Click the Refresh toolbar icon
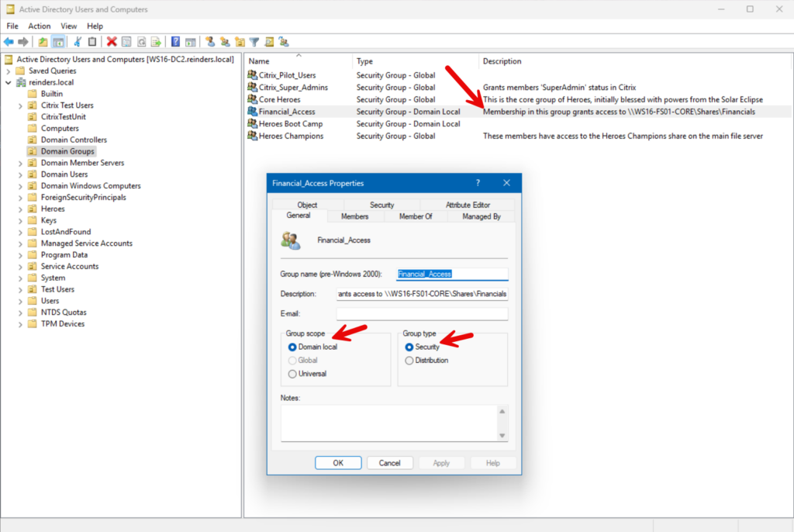Viewport: 794px width, 532px height. point(142,42)
